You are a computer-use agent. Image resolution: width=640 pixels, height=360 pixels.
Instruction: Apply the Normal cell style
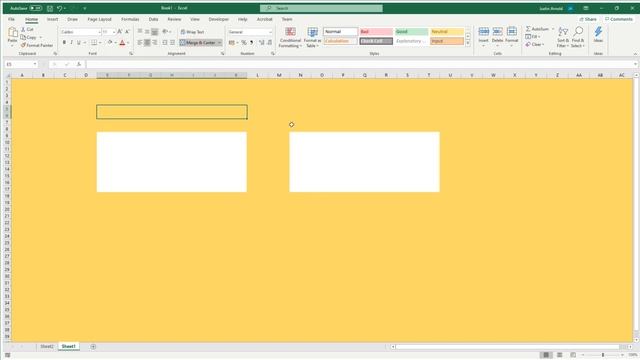point(340,31)
